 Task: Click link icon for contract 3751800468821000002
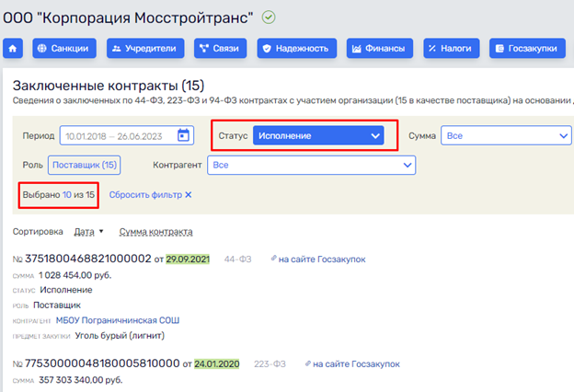273,259
